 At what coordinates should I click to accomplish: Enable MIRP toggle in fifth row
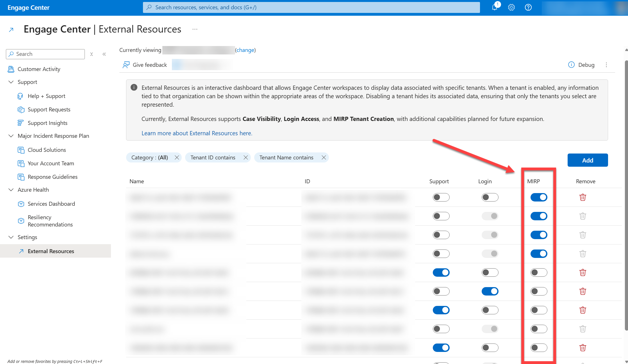tap(539, 273)
